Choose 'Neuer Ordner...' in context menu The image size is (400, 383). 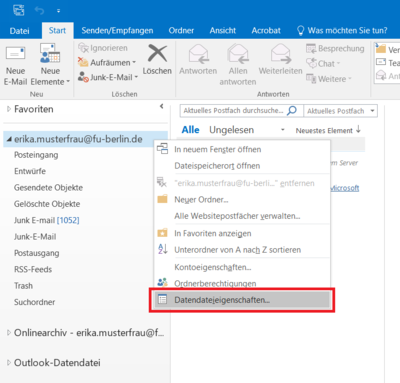[242, 200]
